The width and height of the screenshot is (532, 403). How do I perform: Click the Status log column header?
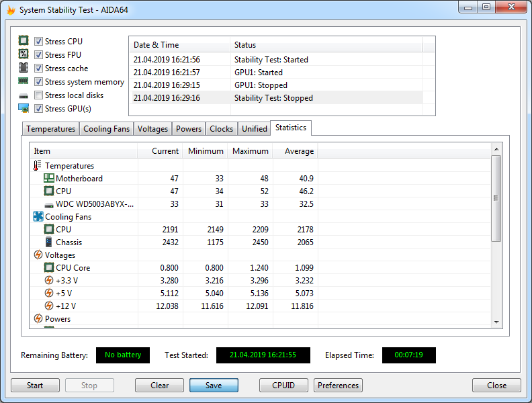(326, 45)
